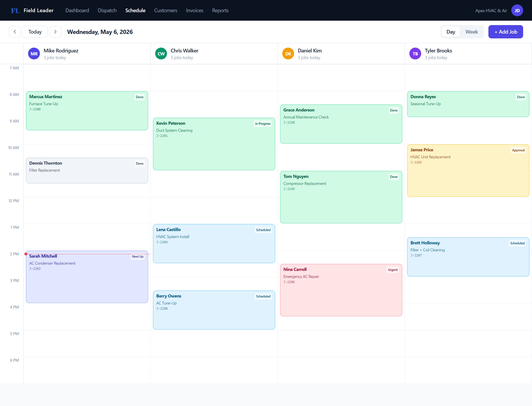Open Tom Nguyen Compressor Replacement job
This screenshot has height=406, width=532.
341,197
